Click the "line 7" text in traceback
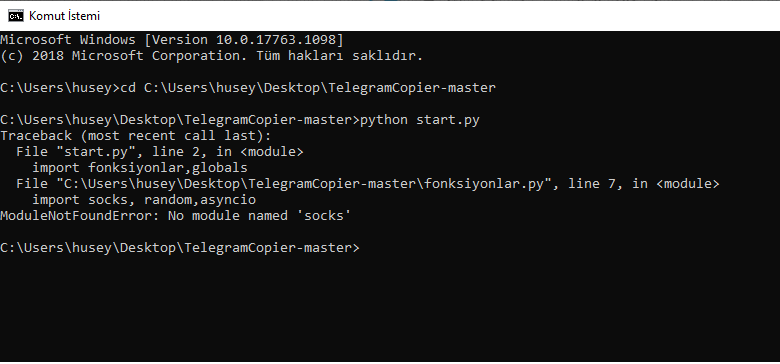 [x=594, y=183]
